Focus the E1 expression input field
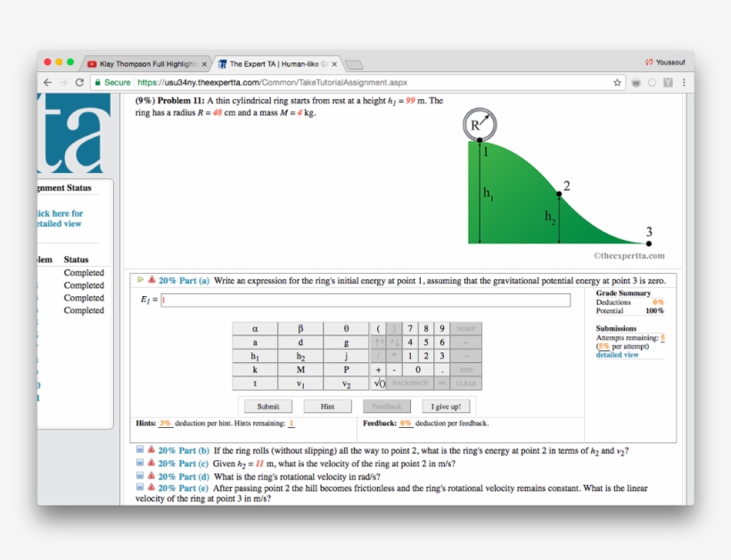The width and height of the screenshot is (731, 560). 365,301
